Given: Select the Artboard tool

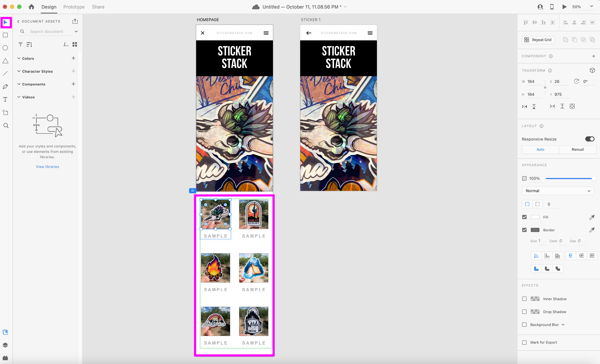Looking at the screenshot, I should (x=5, y=112).
